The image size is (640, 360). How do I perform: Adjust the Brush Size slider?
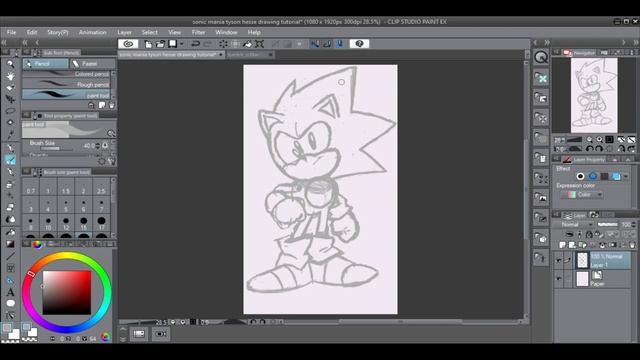(x=57, y=149)
